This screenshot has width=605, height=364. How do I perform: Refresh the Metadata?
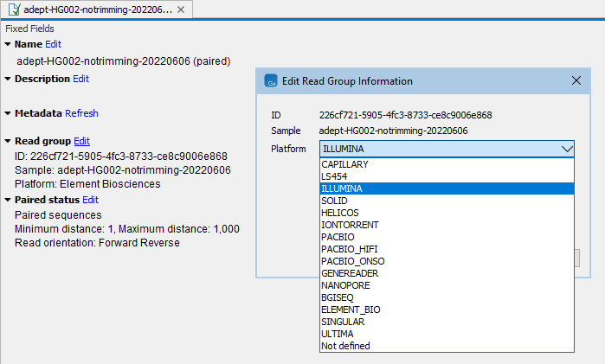(81, 113)
